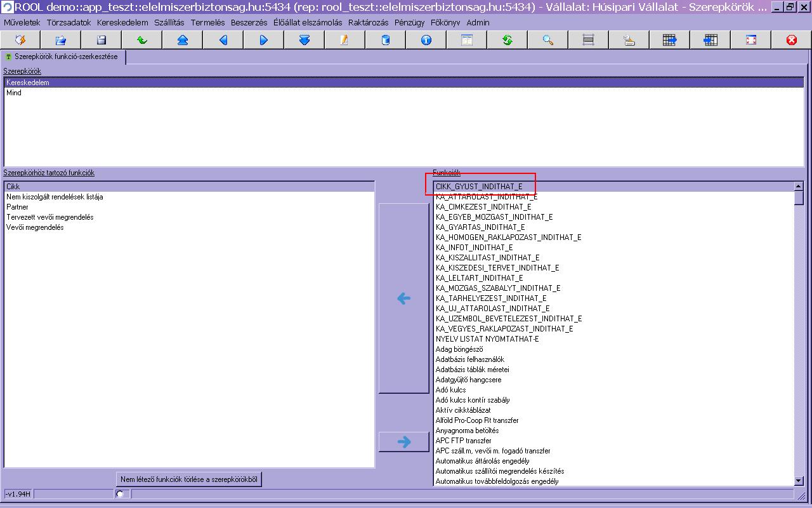Click the right arrow to remove function
Image resolution: width=812 pixels, height=508 pixels.
coord(404,442)
